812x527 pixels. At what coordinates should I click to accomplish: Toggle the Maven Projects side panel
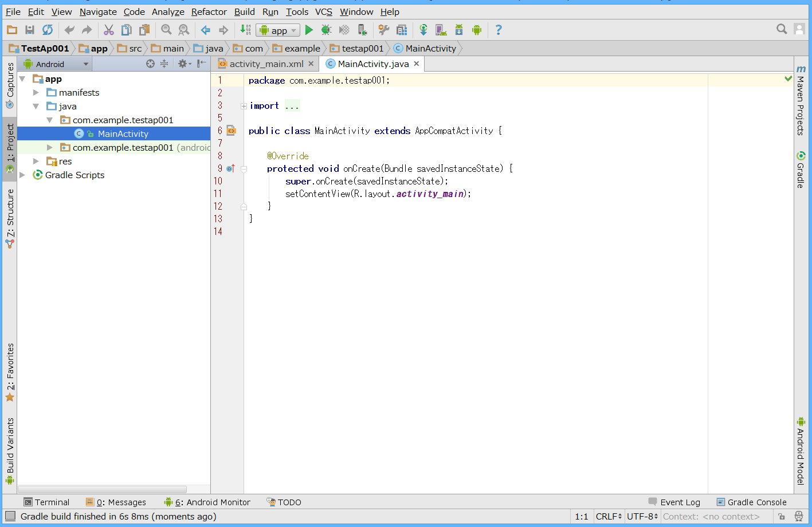pyautogui.click(x=801, y=103)
